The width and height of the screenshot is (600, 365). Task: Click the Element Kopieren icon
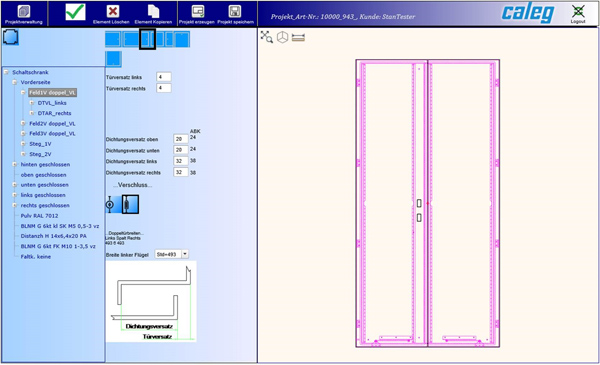coord(153,11)
